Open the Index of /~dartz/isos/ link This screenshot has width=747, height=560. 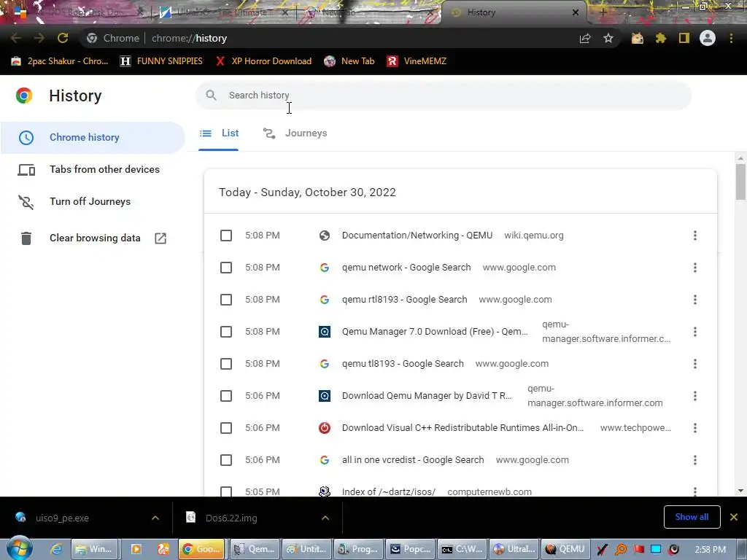pyautogui.click(x=388, y=491)
